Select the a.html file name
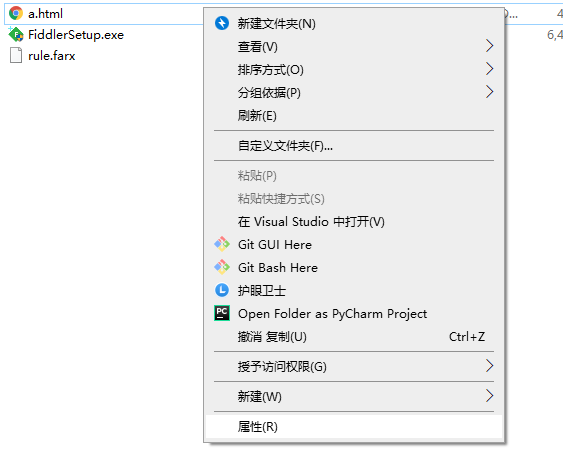This screenshot has width=563, height=452. [x=46, y=14]
